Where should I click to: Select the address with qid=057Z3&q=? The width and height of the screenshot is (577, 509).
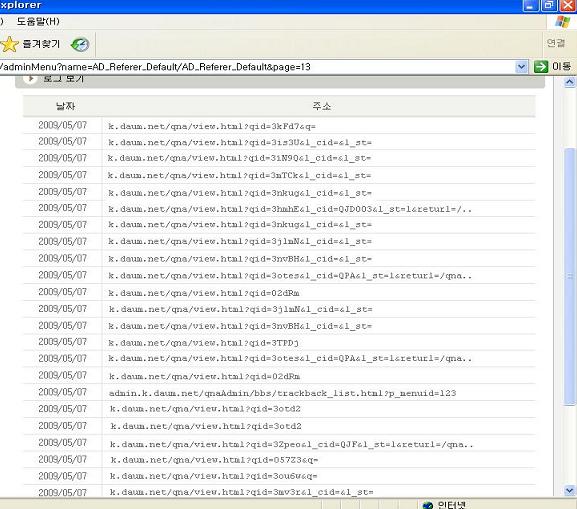click(x=214, y=460)
